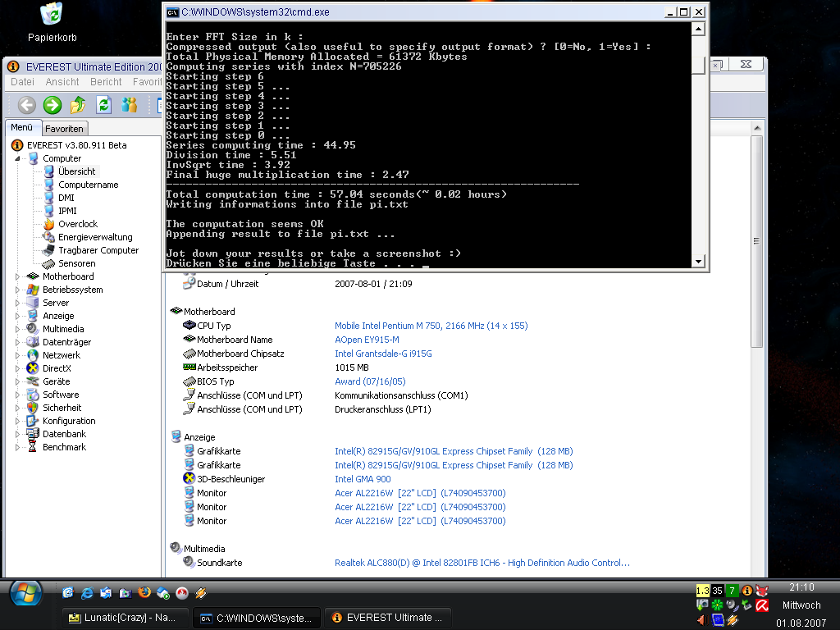Click the green forward arrow in EVEREST
Screen dimensions: 840x630
[52, 105]
